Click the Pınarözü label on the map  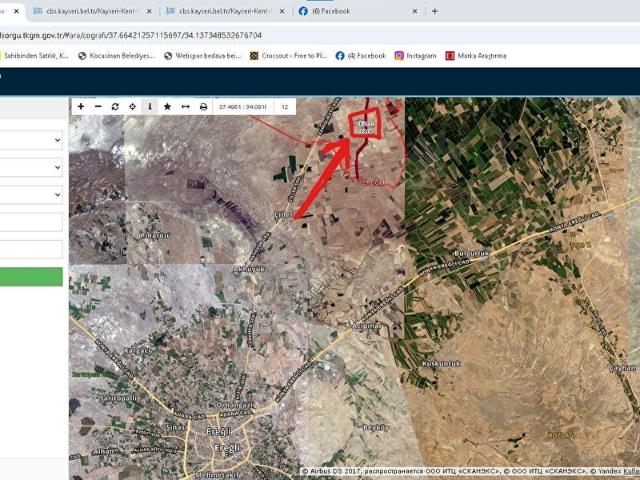tap(156, 235)
